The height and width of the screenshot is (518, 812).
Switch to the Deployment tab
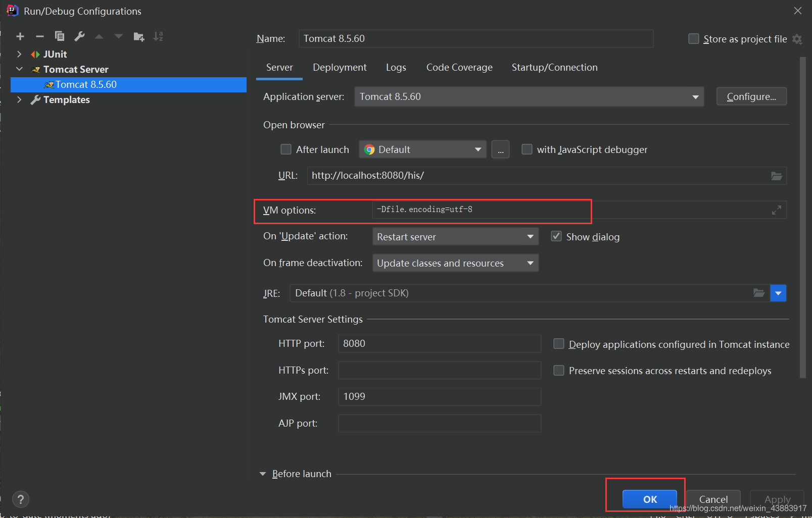[x=340, y=68]
